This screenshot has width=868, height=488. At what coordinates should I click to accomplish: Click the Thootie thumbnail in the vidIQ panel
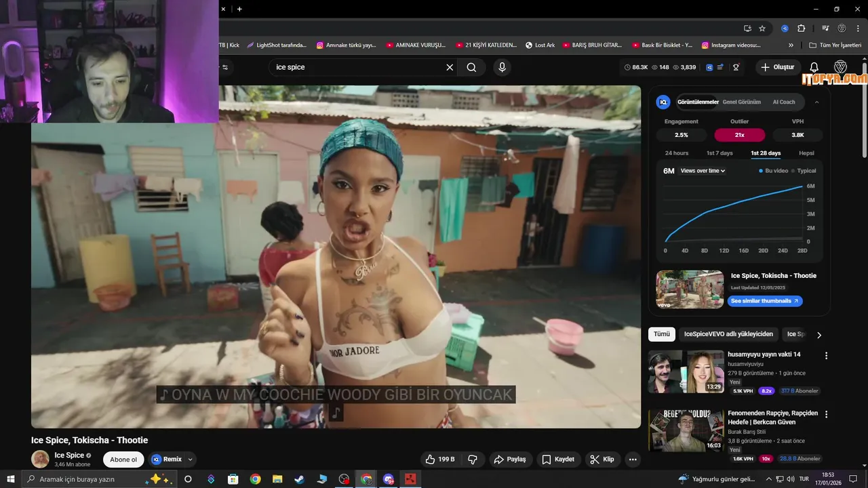click(690, 289)
